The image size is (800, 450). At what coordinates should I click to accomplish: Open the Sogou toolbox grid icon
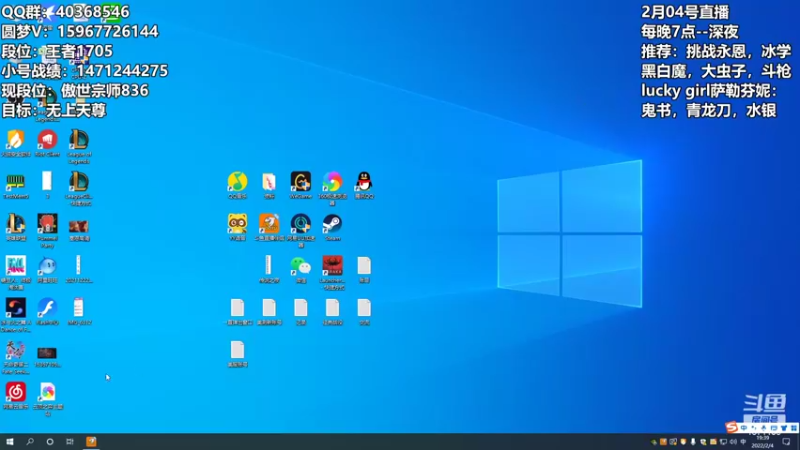click(x=793, y=428)
